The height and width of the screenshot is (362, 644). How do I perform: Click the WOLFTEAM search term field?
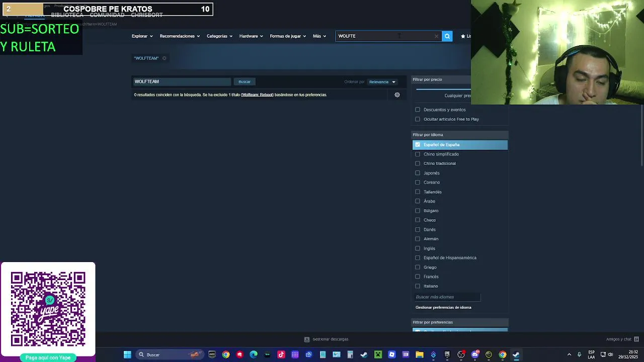[x=182, y=81]
